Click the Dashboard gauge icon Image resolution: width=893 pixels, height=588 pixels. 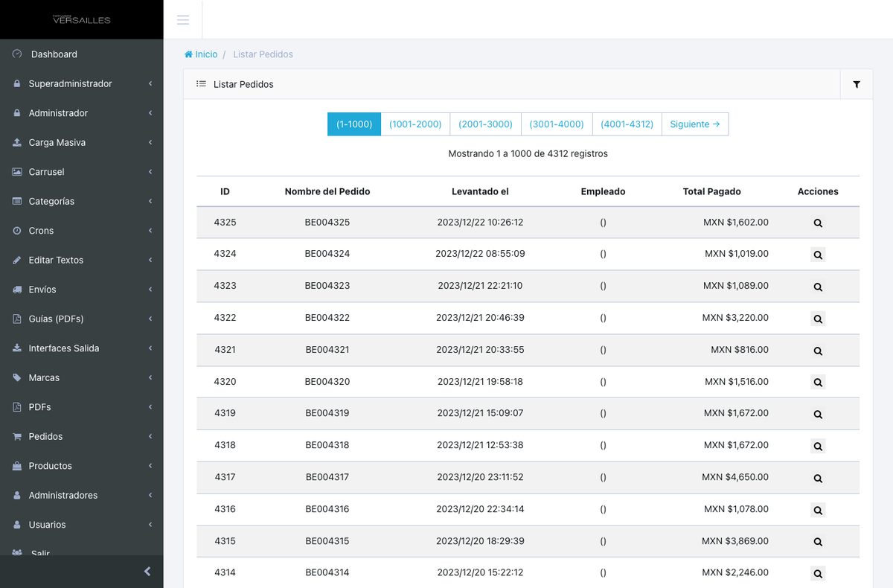(x=17, y=54)
